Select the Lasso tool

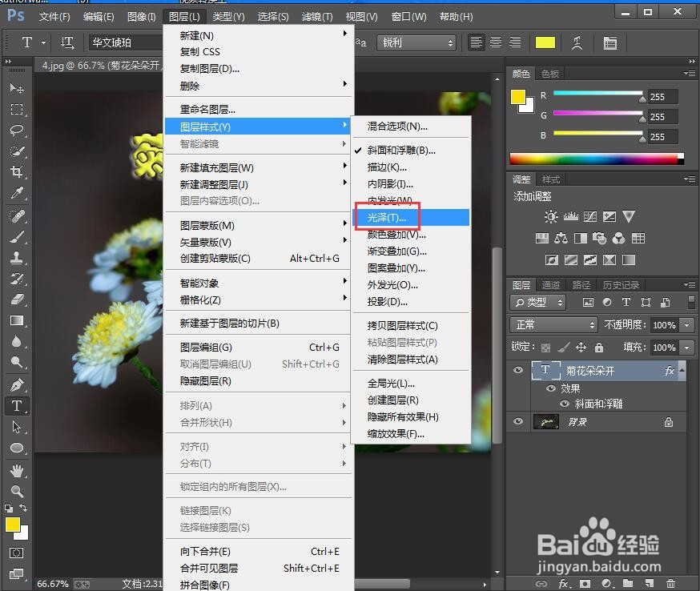pyautogui.click(x=17, y=131)
